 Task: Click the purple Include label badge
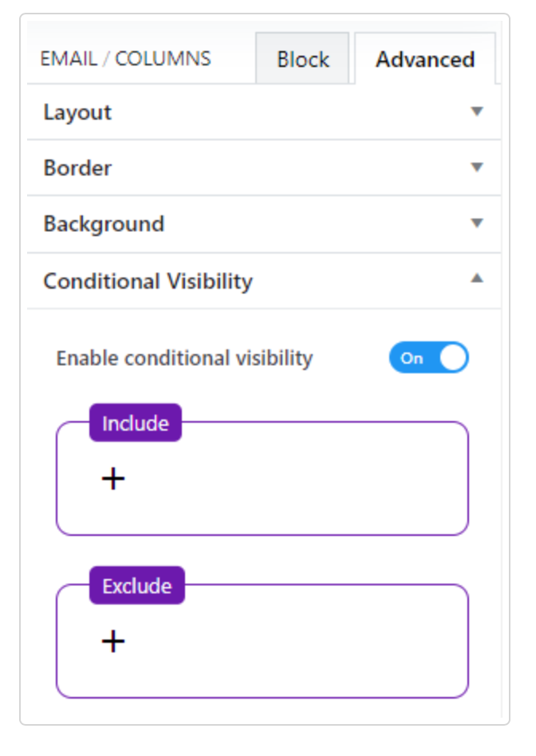[x=136, y=423]
